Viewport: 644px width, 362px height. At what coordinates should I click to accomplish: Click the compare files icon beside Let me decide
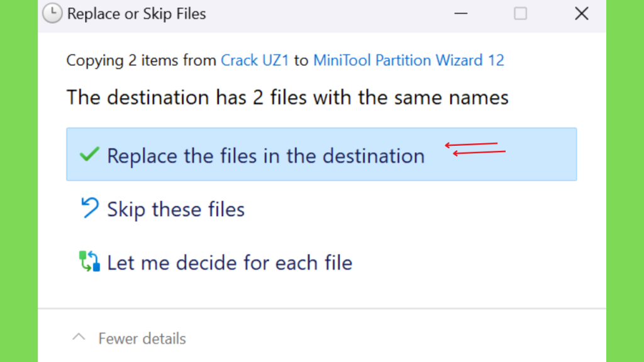tap(89, 261)
